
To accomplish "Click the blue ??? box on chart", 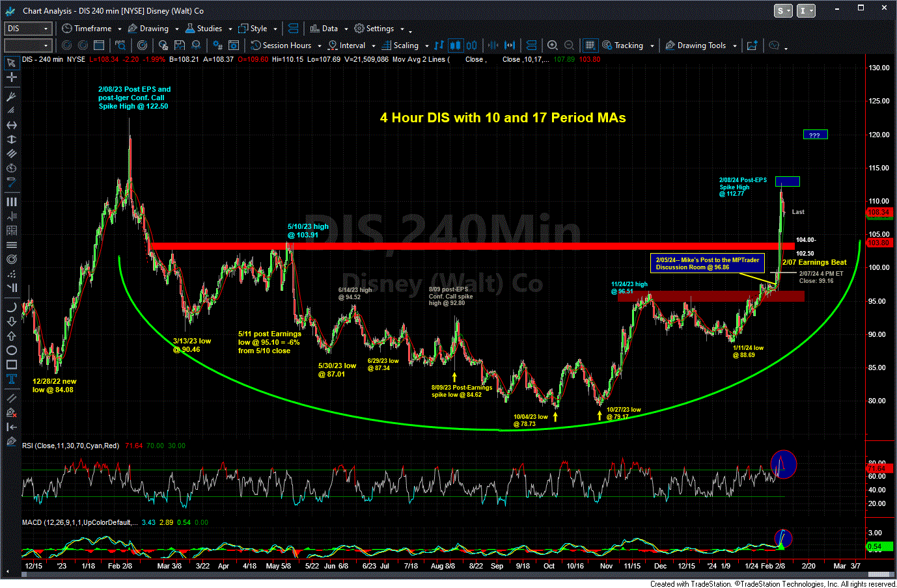I will click(815, 135).
